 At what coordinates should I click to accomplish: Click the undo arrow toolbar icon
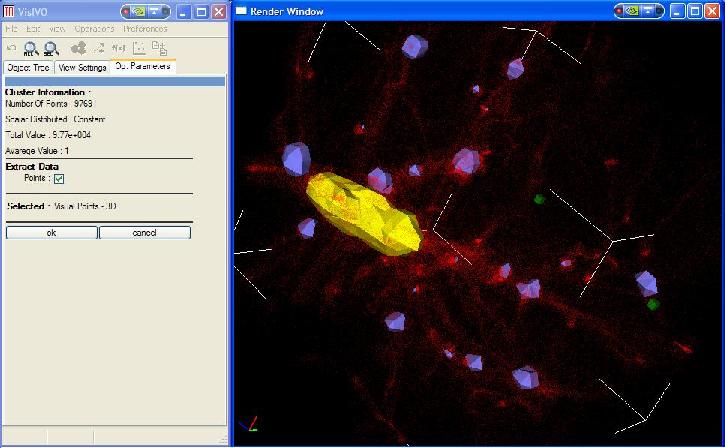coord(12,48)
